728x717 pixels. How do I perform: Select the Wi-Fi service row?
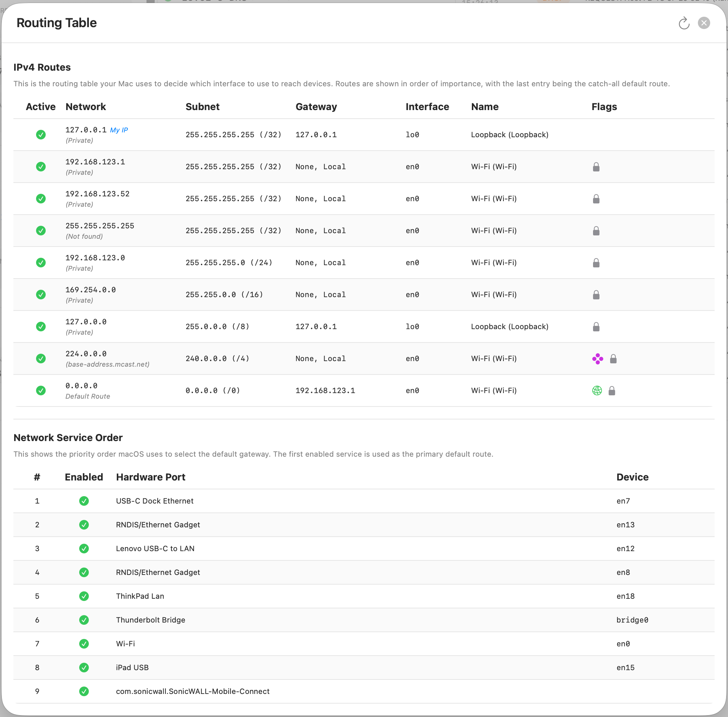pyautogui.click(x=125, y=644)
